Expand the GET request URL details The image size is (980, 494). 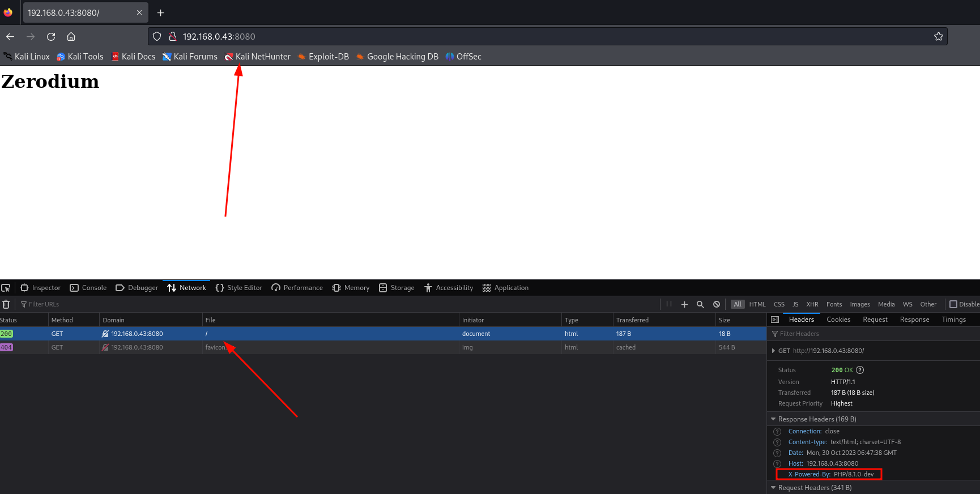(773, 351)
